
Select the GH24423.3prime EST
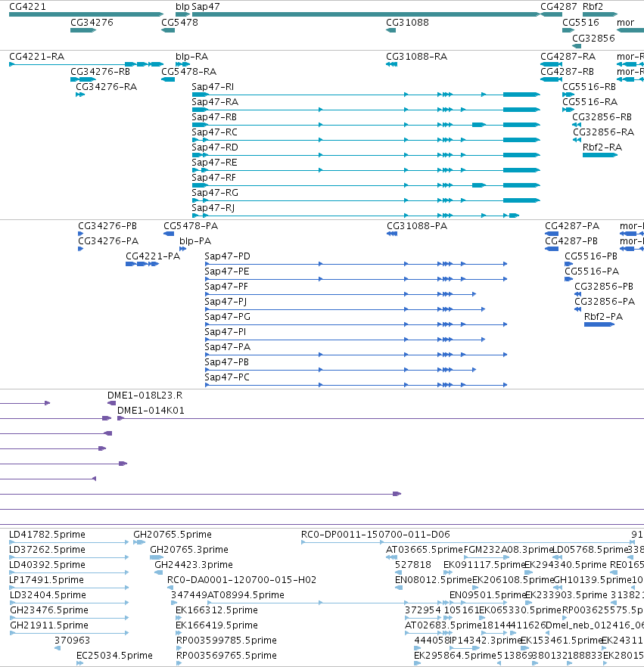pyautogui.click(x=158, y=572)
